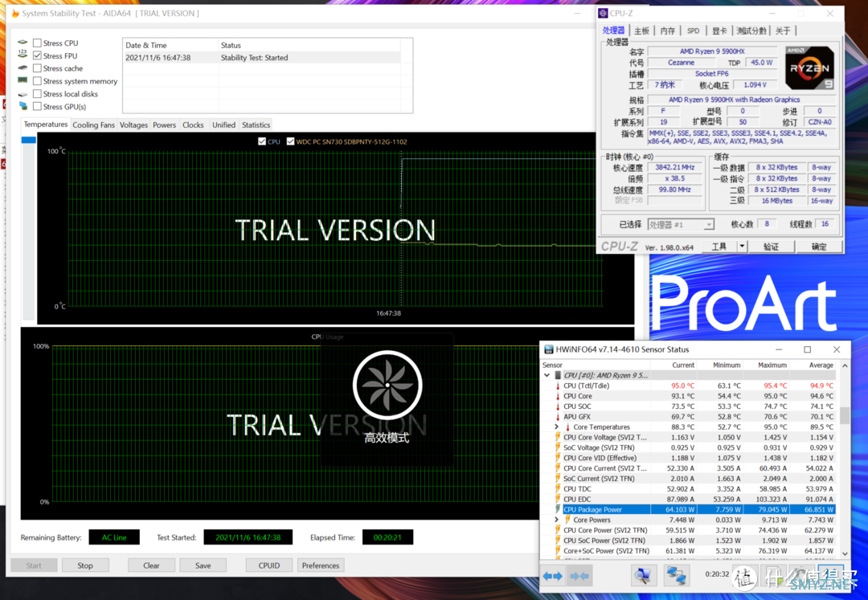Click the Save button in AIDA64
The image size is (868, 600).
203,565
